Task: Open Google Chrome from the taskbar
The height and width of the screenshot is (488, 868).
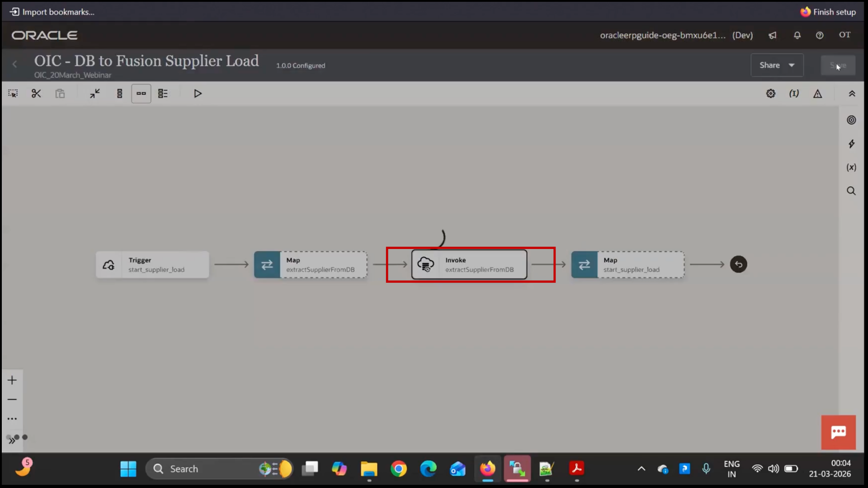Action: 399,469
